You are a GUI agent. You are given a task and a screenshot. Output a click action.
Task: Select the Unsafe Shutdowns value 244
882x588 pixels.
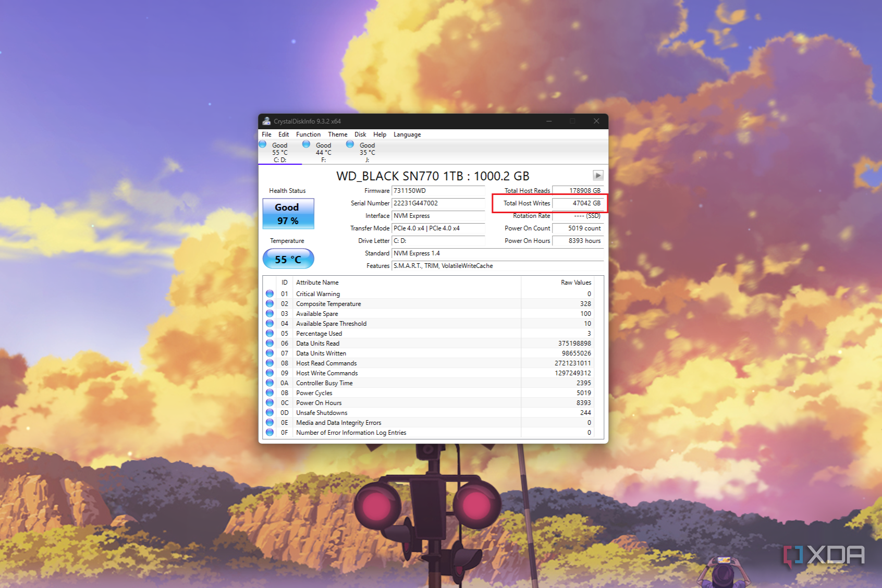pos(585,413)
